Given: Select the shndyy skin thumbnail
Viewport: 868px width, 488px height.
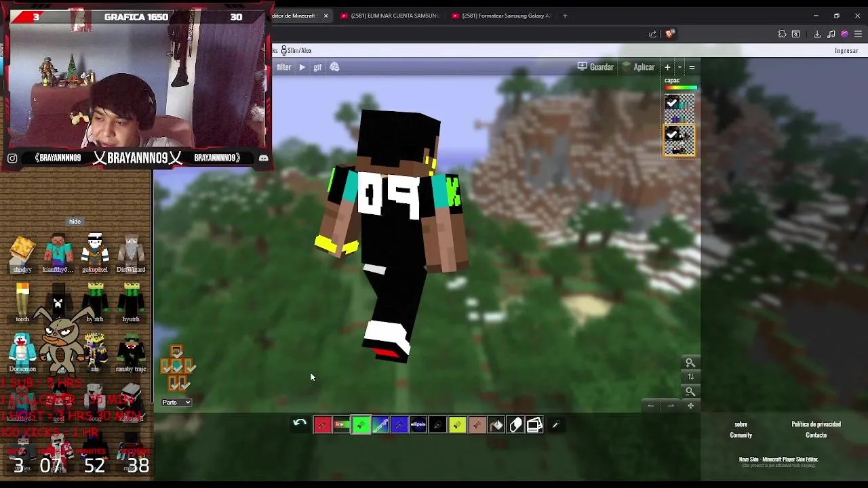Looking at the screenshot, I should [x=22, y=254].
